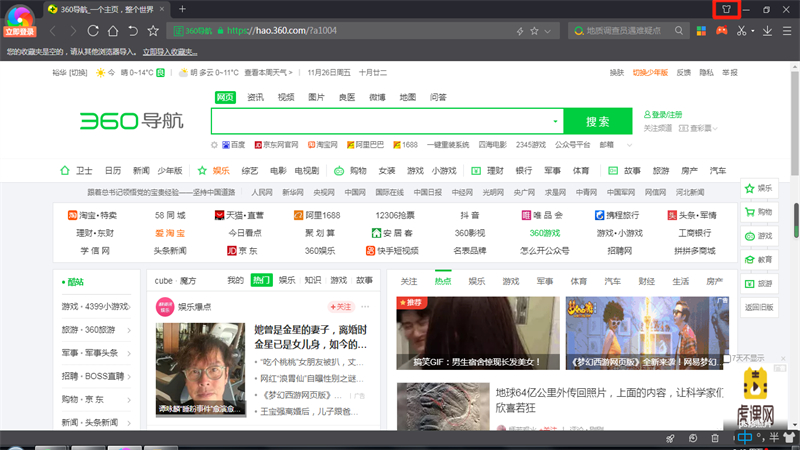Click the 购物 cart icon in right sidebar
The height and width of the screenshot is (450, 800).
[x=749, y=212]
